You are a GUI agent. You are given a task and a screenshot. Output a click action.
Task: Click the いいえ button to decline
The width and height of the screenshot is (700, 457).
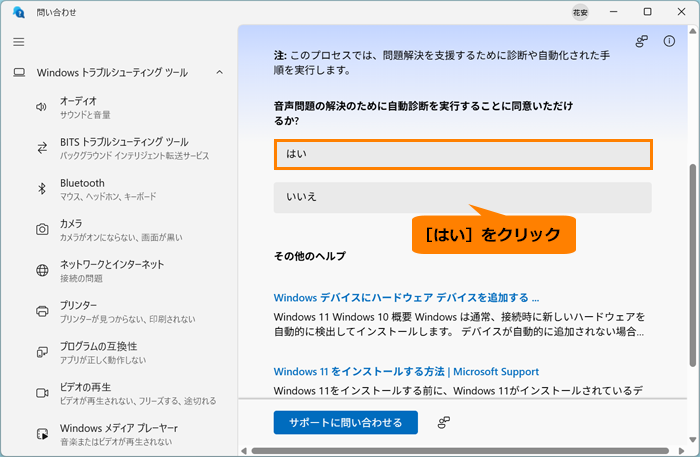pyautogui.click(x=462, y=197)
